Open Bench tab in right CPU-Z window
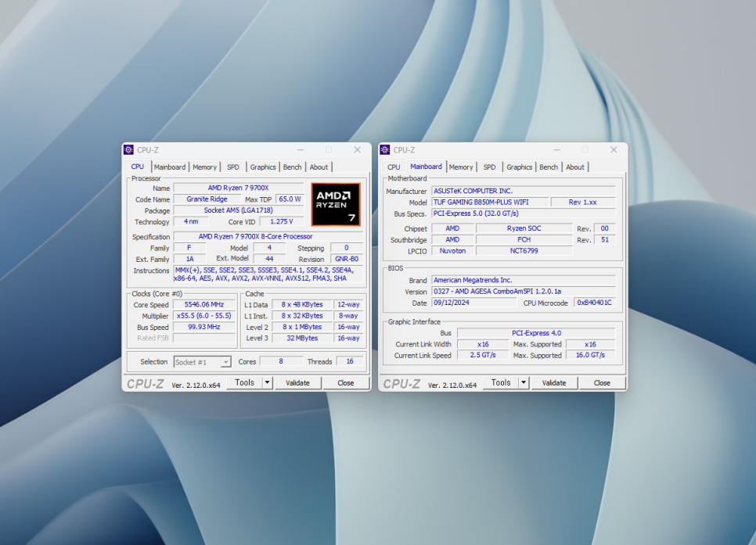Image resolution: width=756 pixels, height=545 pixels. click(x=549, y=167)
